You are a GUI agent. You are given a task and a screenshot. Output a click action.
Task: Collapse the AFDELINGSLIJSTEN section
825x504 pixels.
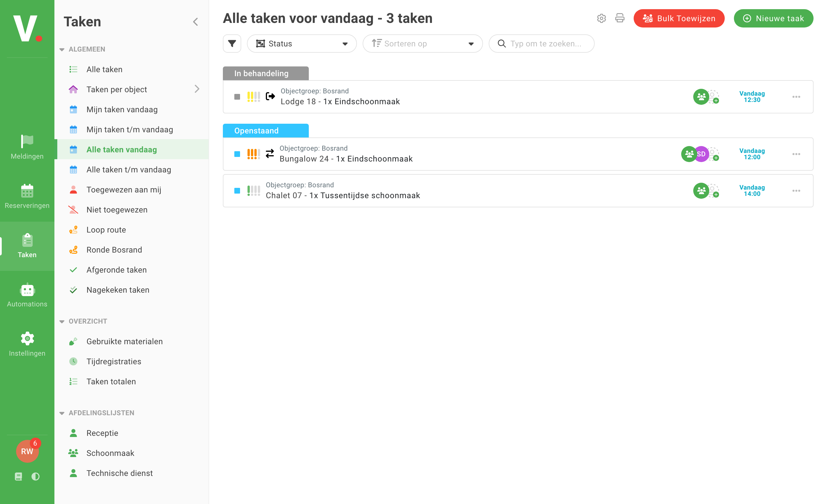tap(62, 413)
